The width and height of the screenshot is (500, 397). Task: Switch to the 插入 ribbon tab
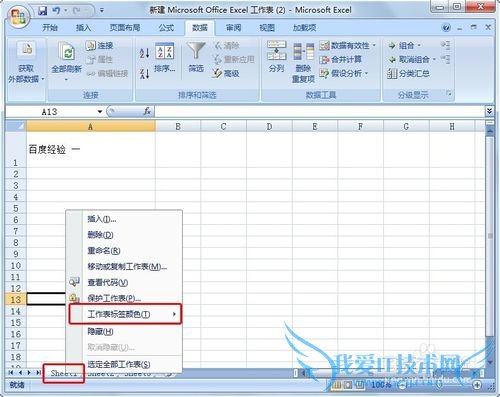83,28
